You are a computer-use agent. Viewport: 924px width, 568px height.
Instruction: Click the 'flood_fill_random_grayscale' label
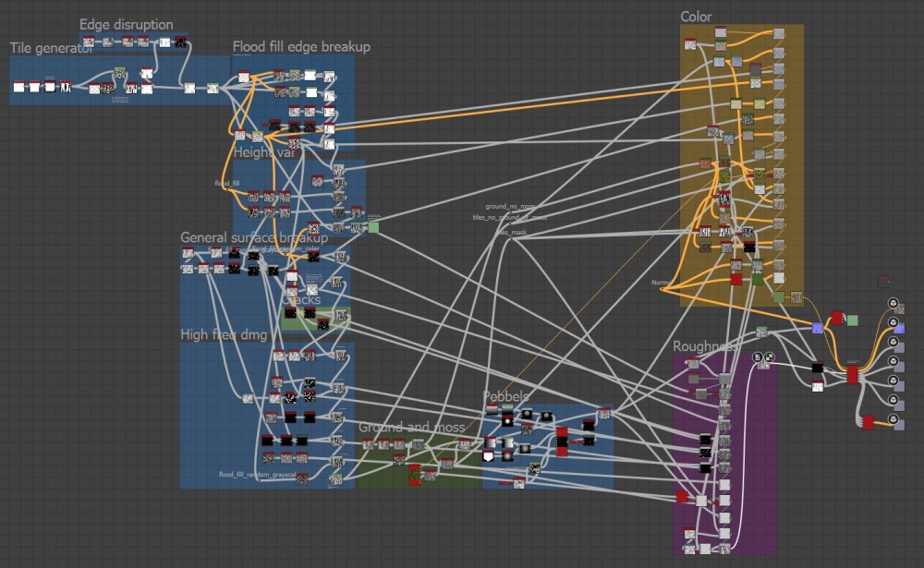[x=257, y=475]
